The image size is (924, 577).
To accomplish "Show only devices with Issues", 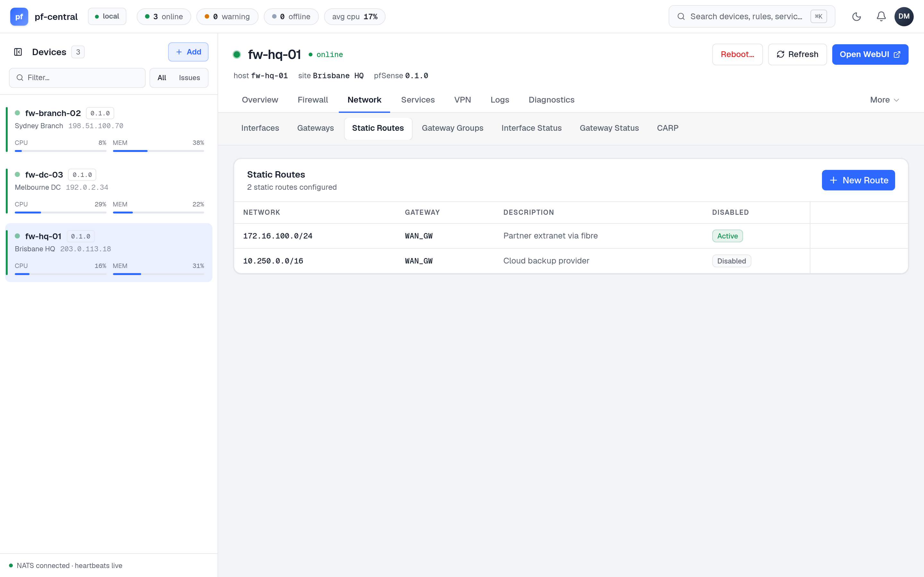I will [189, 78].
